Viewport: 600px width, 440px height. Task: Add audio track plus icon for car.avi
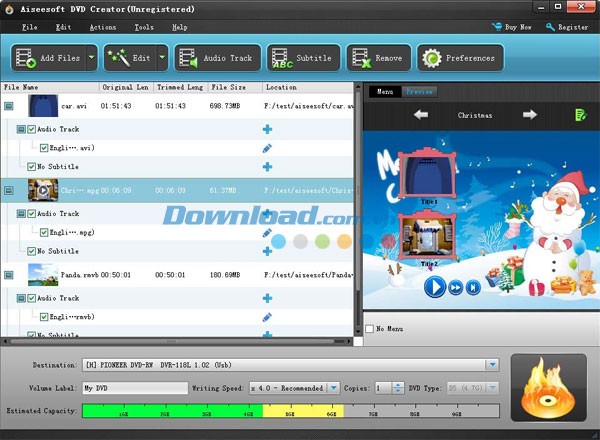pos(267,129)
